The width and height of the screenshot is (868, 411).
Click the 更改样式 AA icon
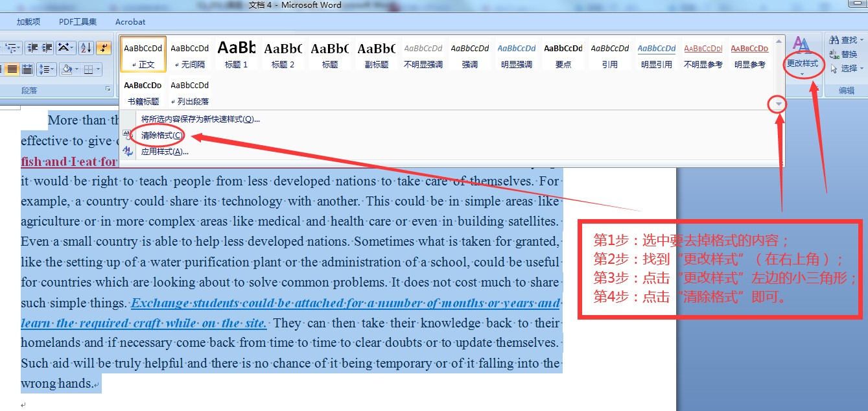(802, 45)
